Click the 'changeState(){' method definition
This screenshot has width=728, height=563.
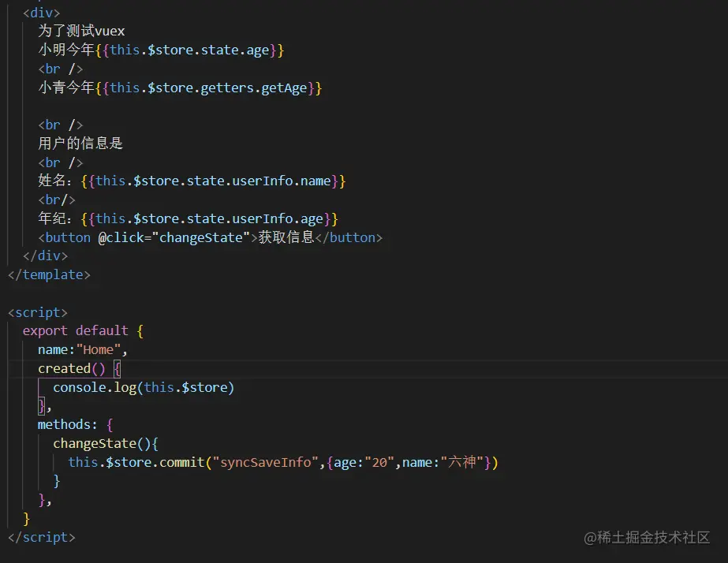click(x=106, y=444)
